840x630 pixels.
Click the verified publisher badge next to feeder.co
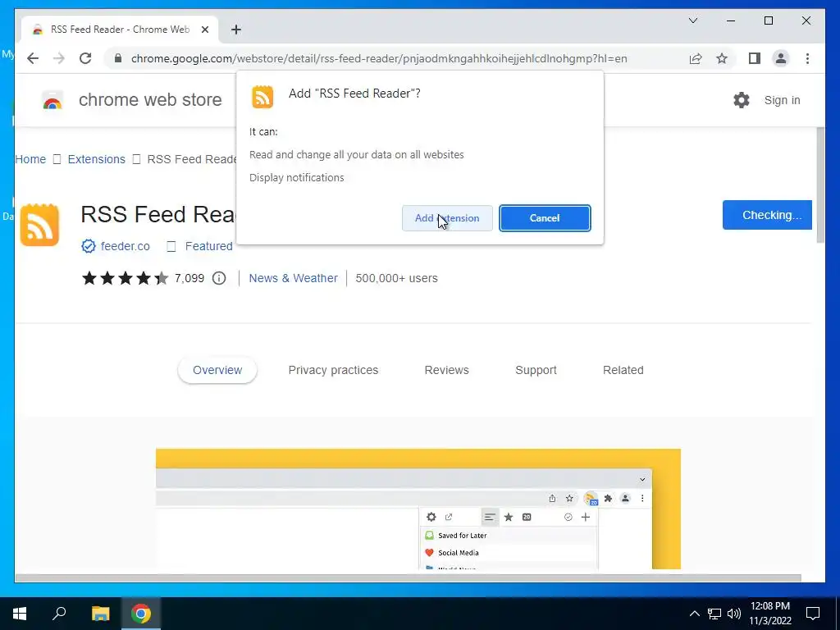89,246
